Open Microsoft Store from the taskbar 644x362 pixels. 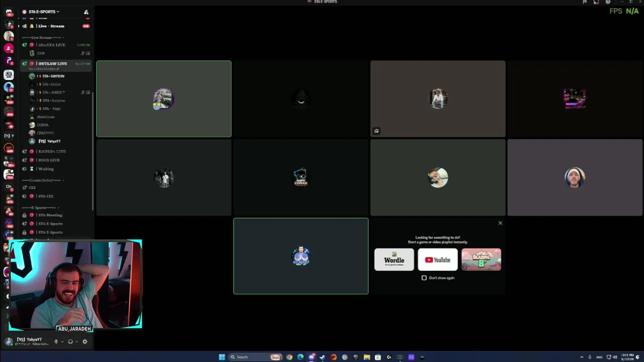pyautogui.click(x=378, y=357)
